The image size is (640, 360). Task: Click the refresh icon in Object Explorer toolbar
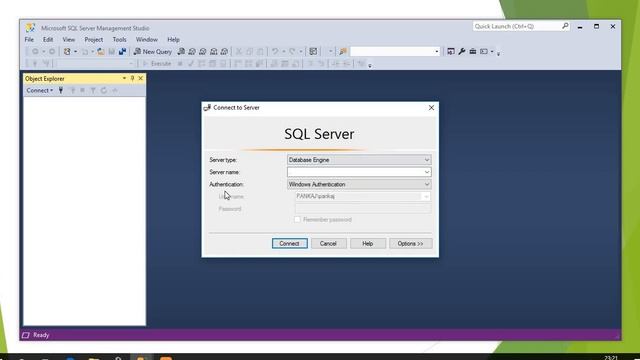coord(104,90)
